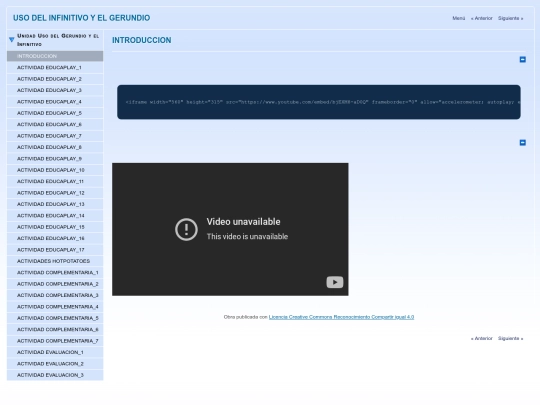Go to Anterior in the top navigation
Image resolution: width=540 pixels, height=405 pixels.
[x=481, y=18]
